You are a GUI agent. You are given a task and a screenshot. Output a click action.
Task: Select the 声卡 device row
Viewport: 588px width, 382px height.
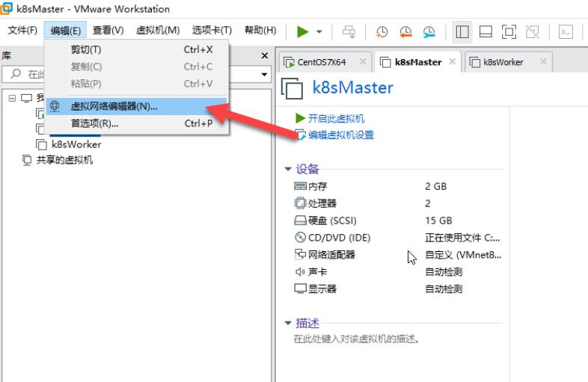pos(397,272)
